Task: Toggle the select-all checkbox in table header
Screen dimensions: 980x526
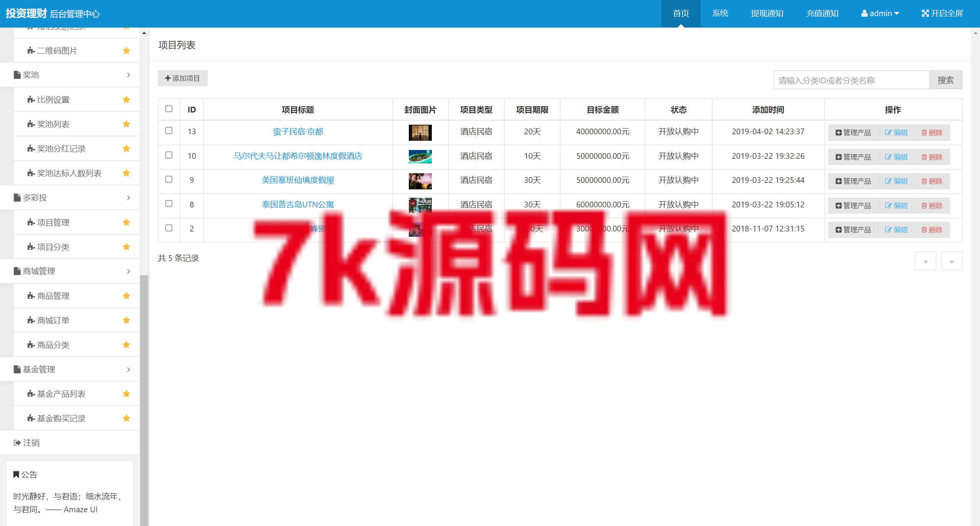Action: pos(169,109)
